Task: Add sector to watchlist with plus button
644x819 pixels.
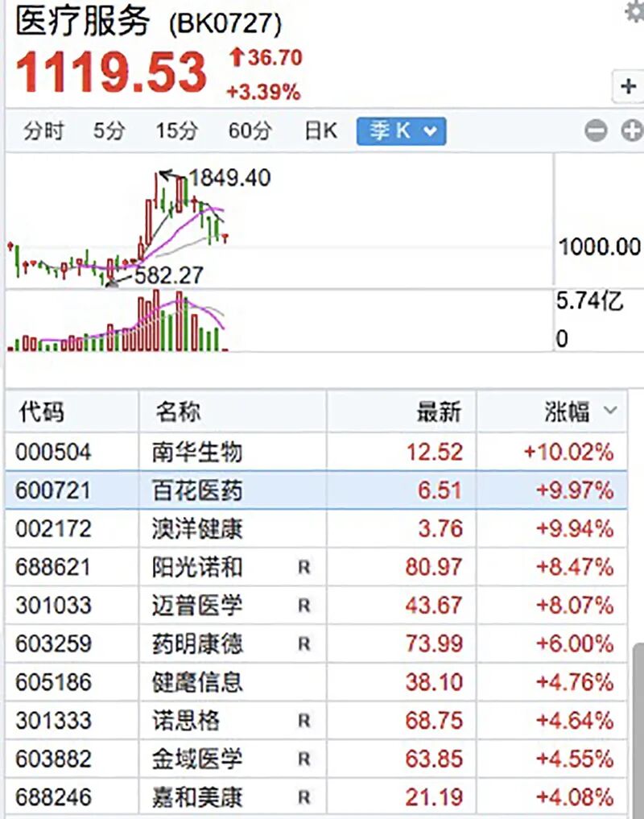Action: [x=629, y=86]
